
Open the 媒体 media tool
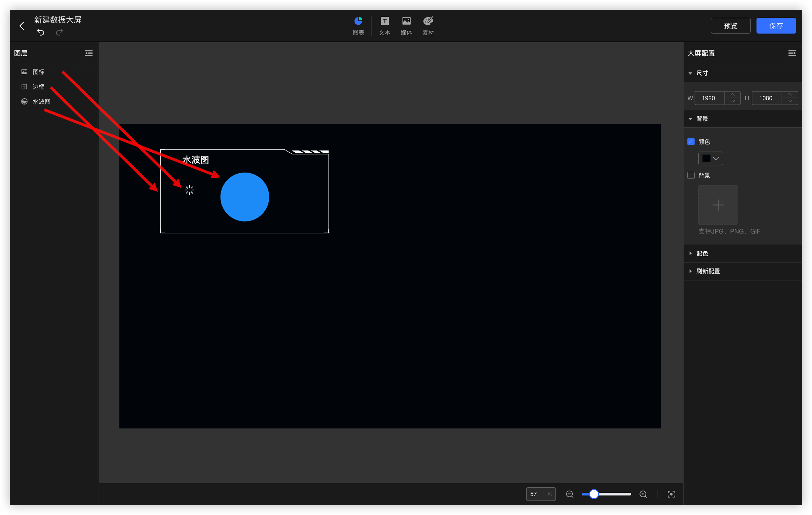(x=406, y=26)
